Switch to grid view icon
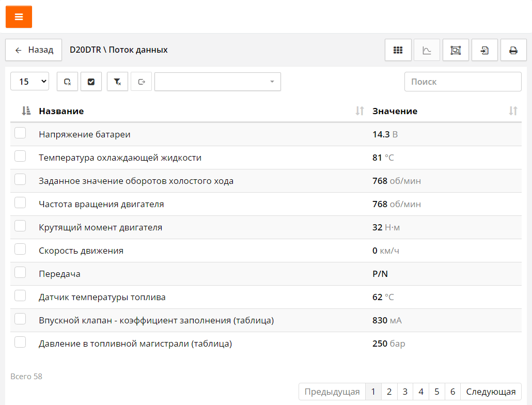Screen dimensions: 532x405 pyautogui.click(x=398, y=50)
